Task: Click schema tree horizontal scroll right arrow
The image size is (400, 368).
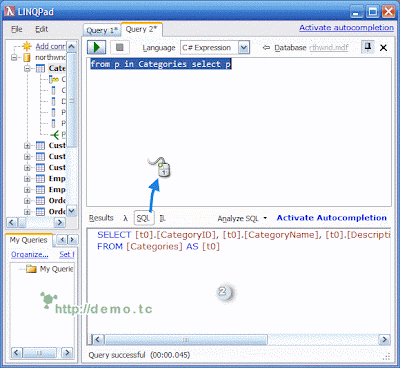Action: 60,222
